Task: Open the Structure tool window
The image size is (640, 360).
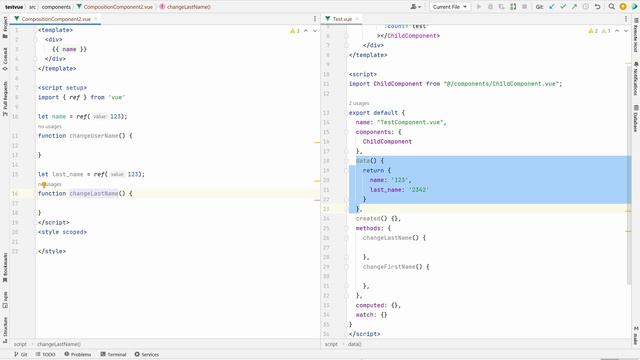Action: pos(5,330)
